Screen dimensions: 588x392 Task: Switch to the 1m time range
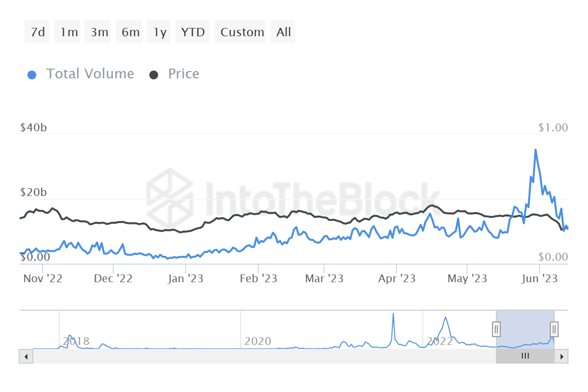point(69,32)
